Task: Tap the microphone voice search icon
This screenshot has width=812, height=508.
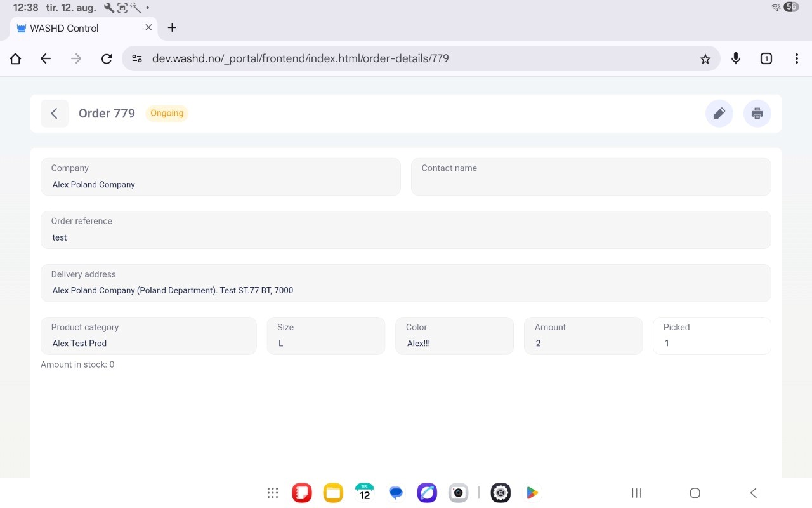Action: coord(735,58)
